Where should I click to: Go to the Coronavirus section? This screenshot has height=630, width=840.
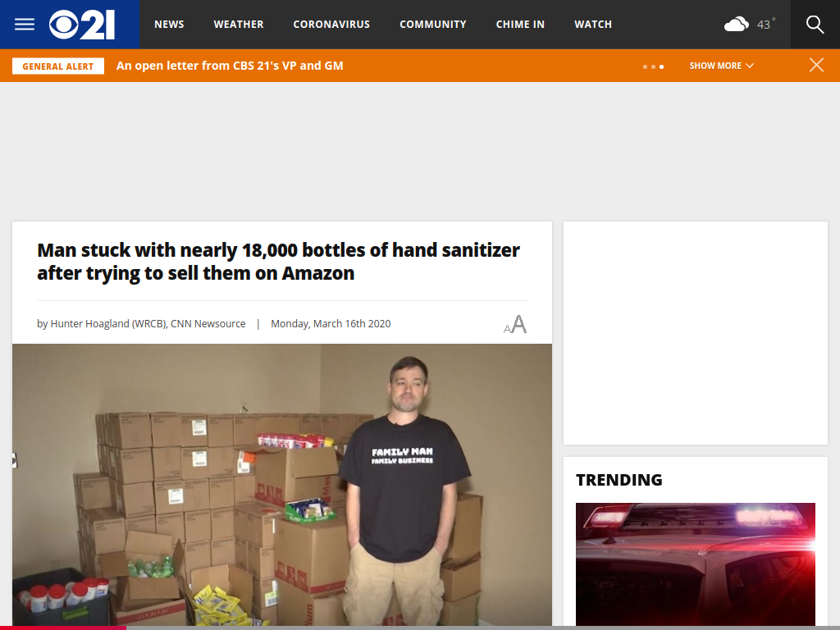(331, 24)
